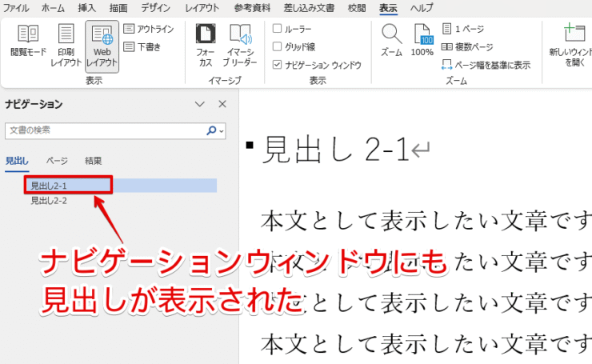Click the 見出し 2-1 heading in document
This screenshot has width=592, height=364.
[x=336, y=150]
